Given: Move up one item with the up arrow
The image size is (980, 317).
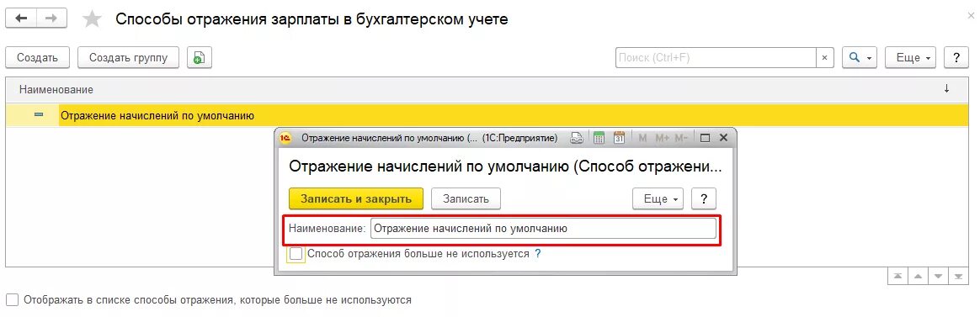Looking at the screenshot, I should 918,276.
